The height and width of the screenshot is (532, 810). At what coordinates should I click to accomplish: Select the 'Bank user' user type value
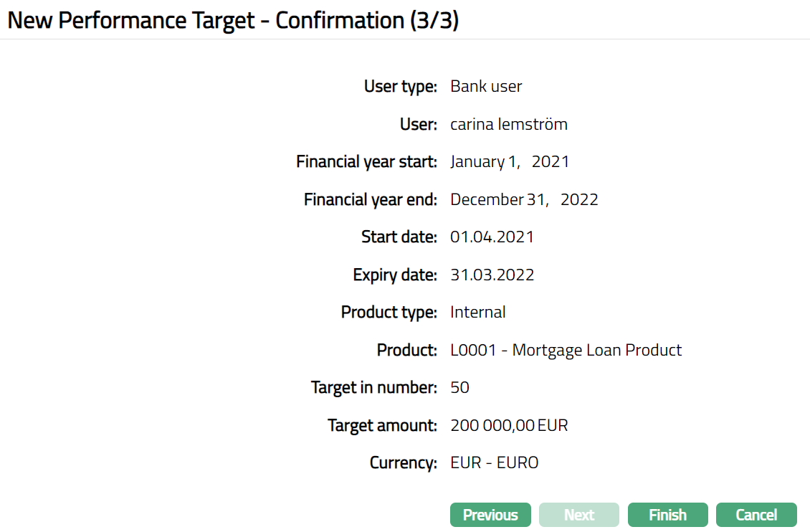[486, 87]
